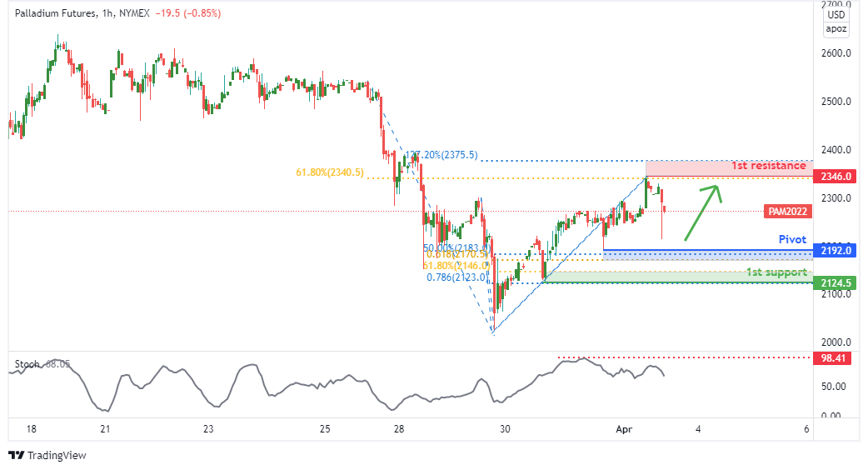
Task: Select the 98.41 stochastic level tag
Action: [x=832, y=358]
